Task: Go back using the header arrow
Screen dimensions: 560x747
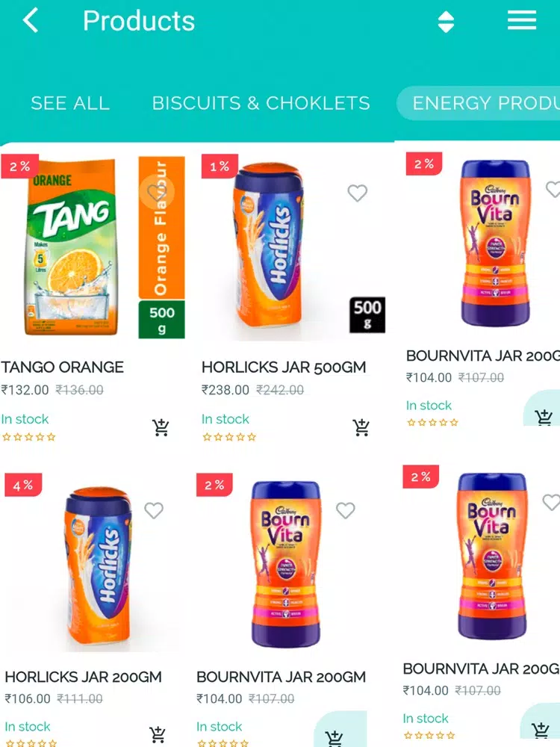Action: [31, 22]
